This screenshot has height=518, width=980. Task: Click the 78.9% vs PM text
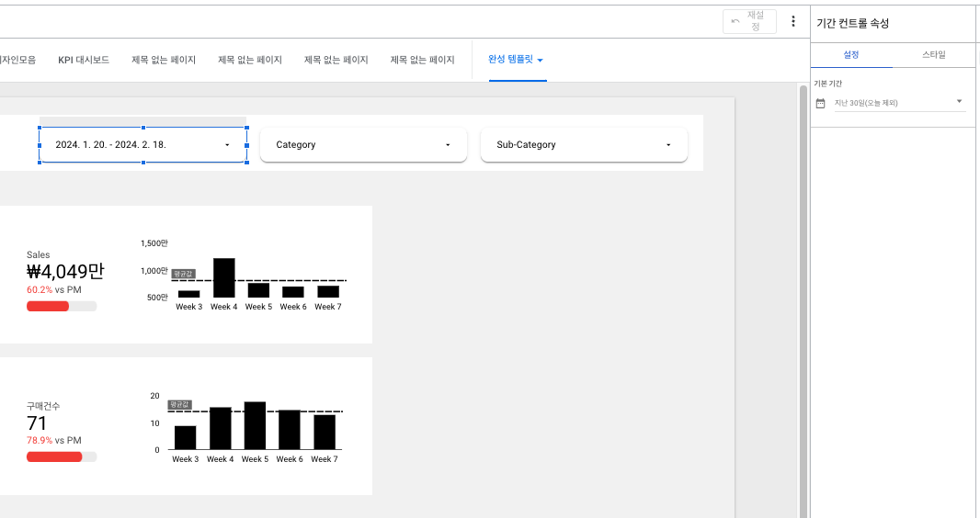(53, 440)
